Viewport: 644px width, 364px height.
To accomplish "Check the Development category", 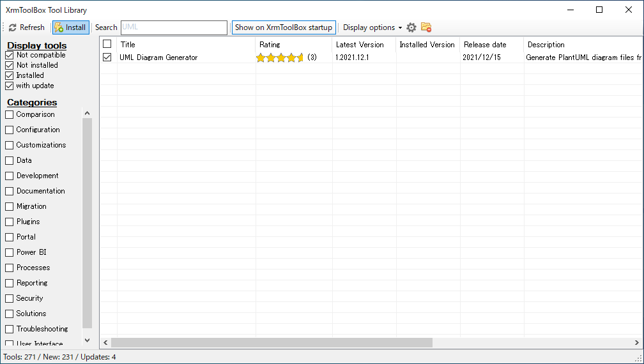I will [x=10, y=176].
